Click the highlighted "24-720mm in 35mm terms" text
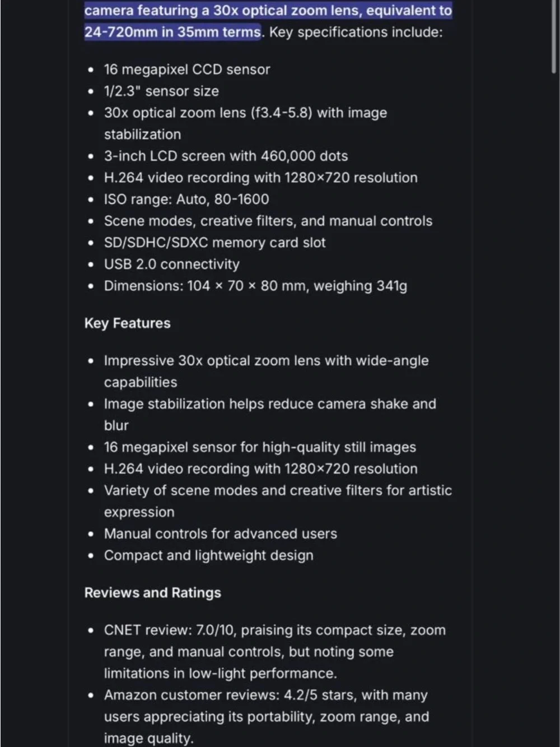Viewport: 560px width, 747px height. coord(172,32)
